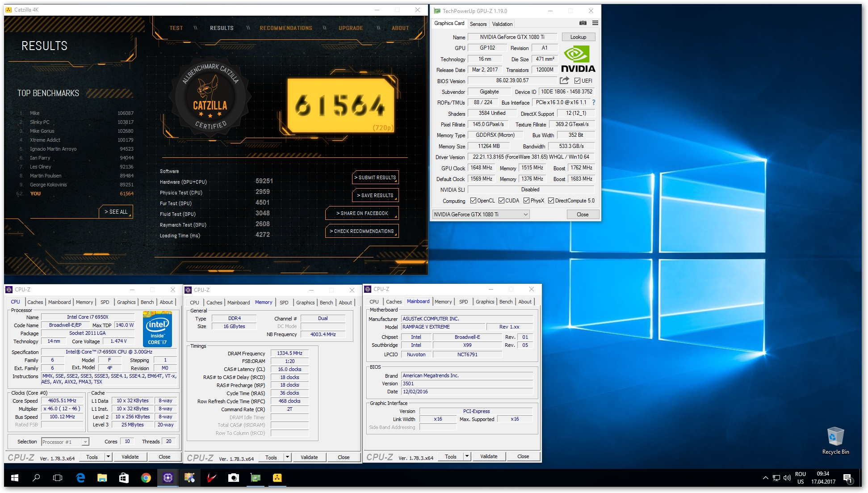
Task: Toggle the OpenCL checkbox
Action: pyautogui.click(x=473, y=201)
